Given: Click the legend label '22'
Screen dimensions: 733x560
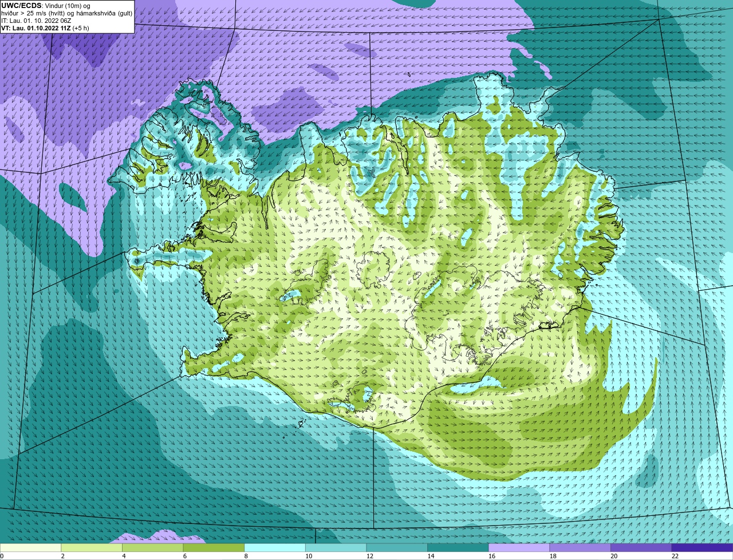Looking at the screenshot, I should (x=675, y=556).
